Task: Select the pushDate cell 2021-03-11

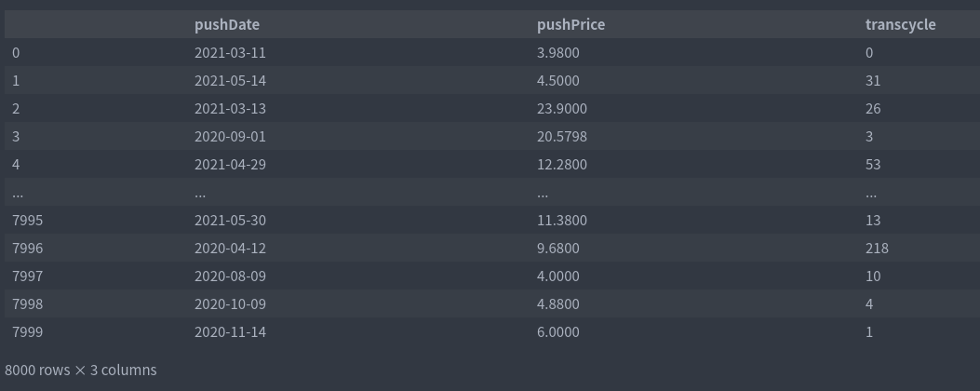Action: tap(230, 52)
